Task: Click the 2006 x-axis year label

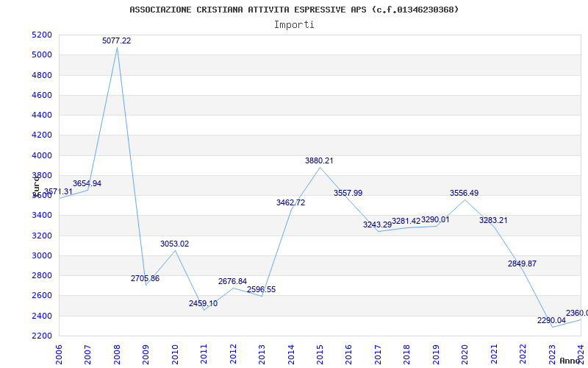Action: point(59,354)
